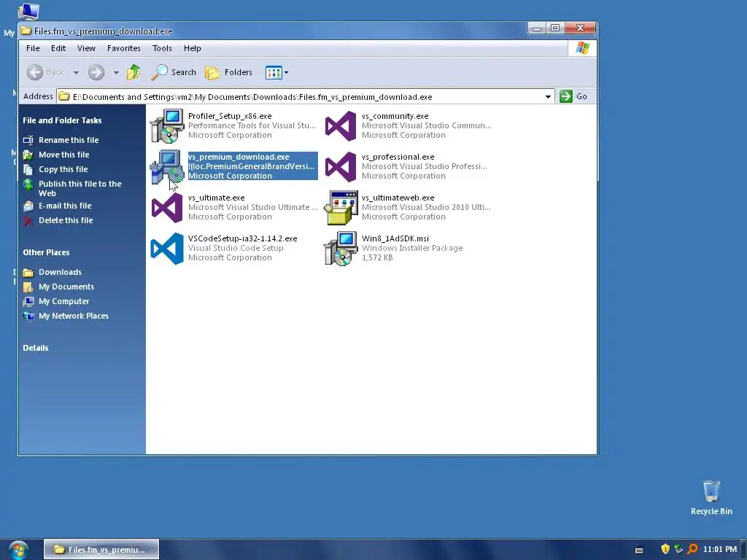Collapse the Other Places header

point(46,252)
